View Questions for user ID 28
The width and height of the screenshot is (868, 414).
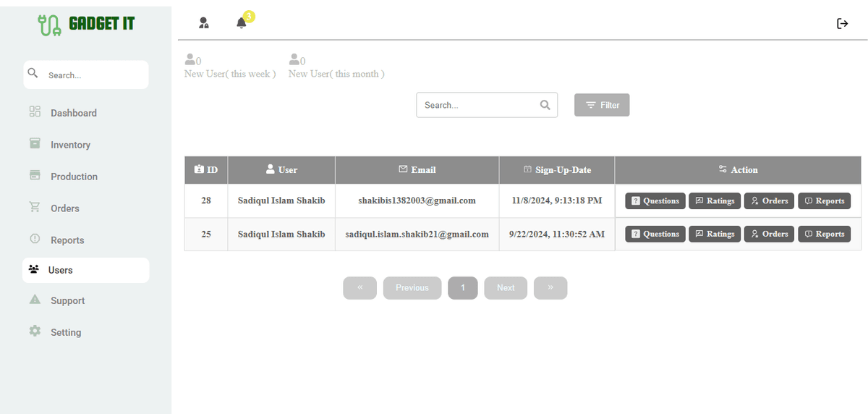pos(655,200)
